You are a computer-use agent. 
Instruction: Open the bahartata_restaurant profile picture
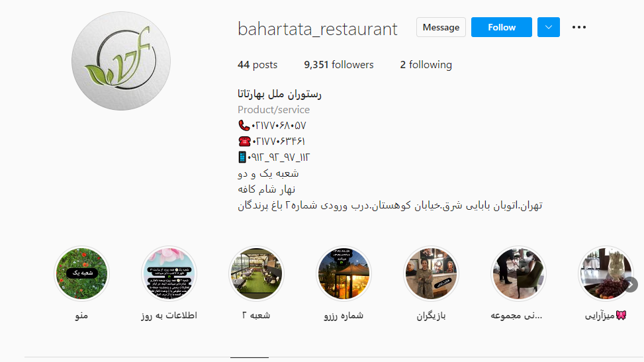(121, 61)
